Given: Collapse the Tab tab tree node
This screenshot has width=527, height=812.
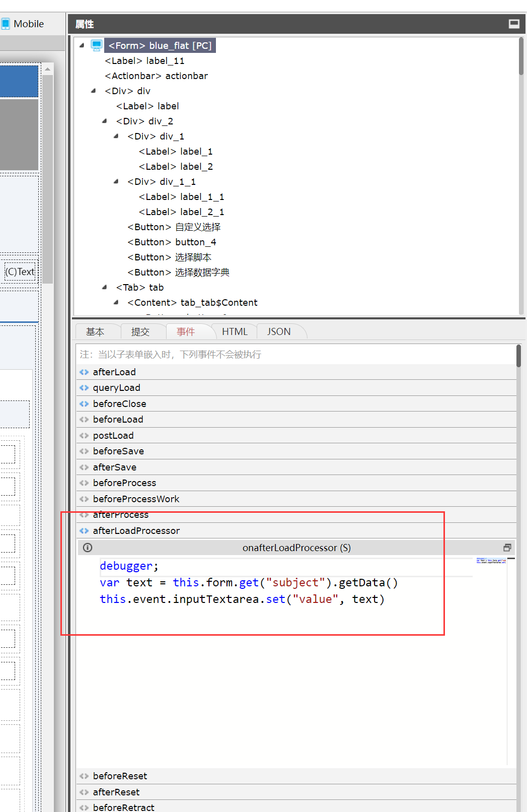Looking at the screenshot, I should tap(105, 287).
